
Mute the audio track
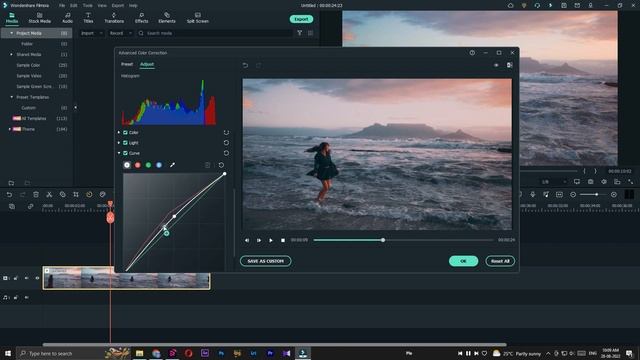click(27, 298)
